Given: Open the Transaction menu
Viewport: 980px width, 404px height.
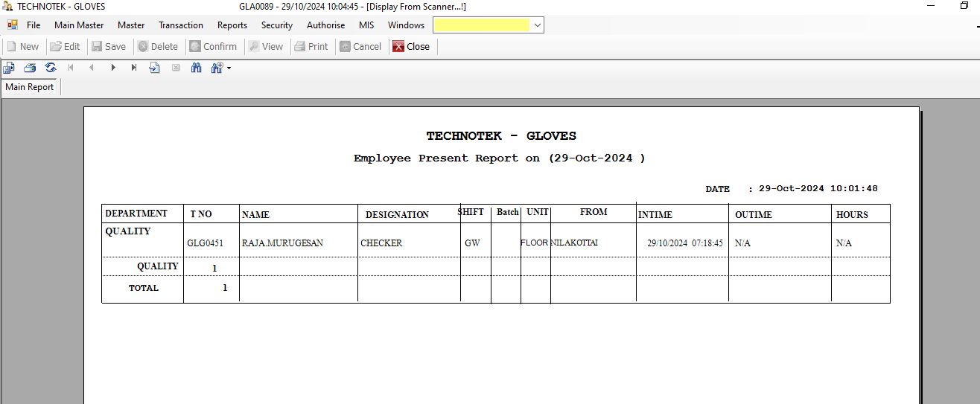Looking at the screenshot, I should tap(180, 25).
